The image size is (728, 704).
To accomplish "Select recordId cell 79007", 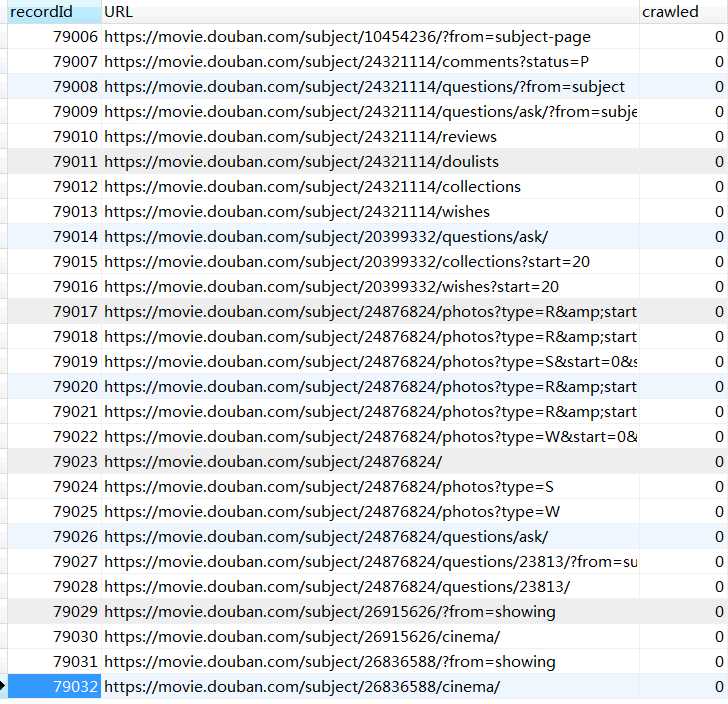I will (54, 61).
